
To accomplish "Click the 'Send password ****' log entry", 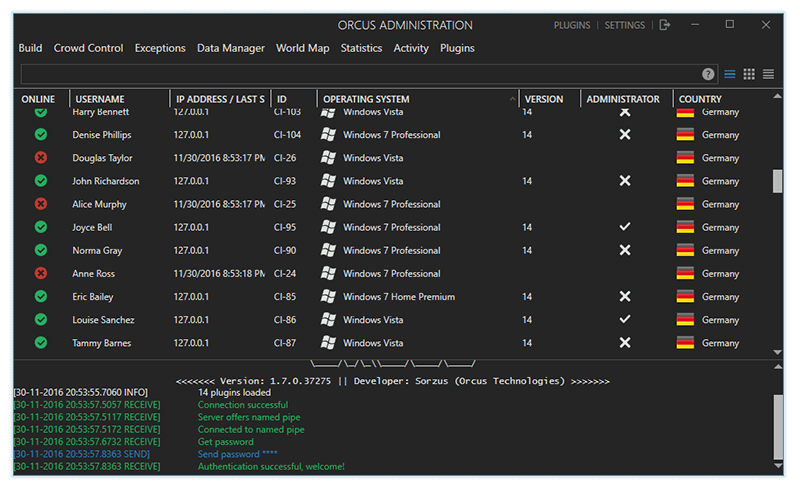I will (237, 454).
